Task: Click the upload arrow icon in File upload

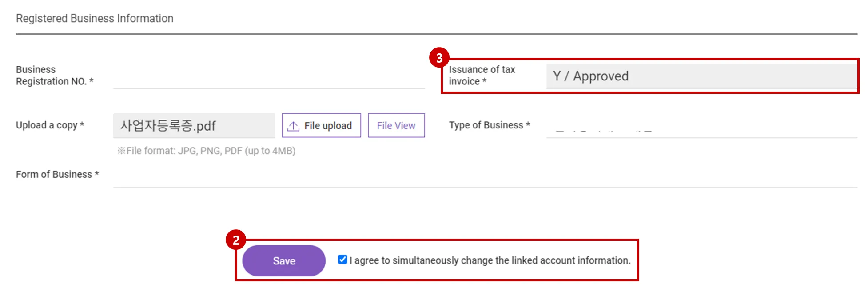Action: click(293, 126)
